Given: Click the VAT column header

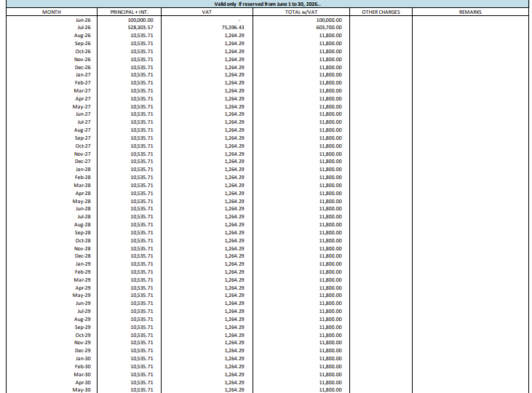Looking at the screenshot, I should 207,12.
